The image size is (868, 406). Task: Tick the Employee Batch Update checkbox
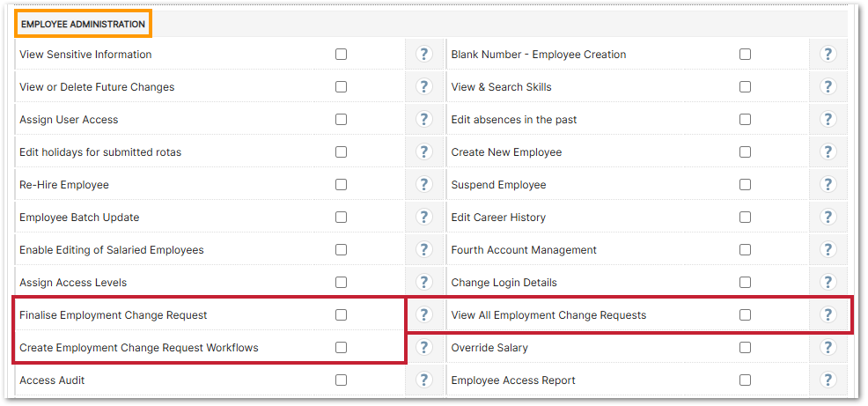click(x=342, y=218)
